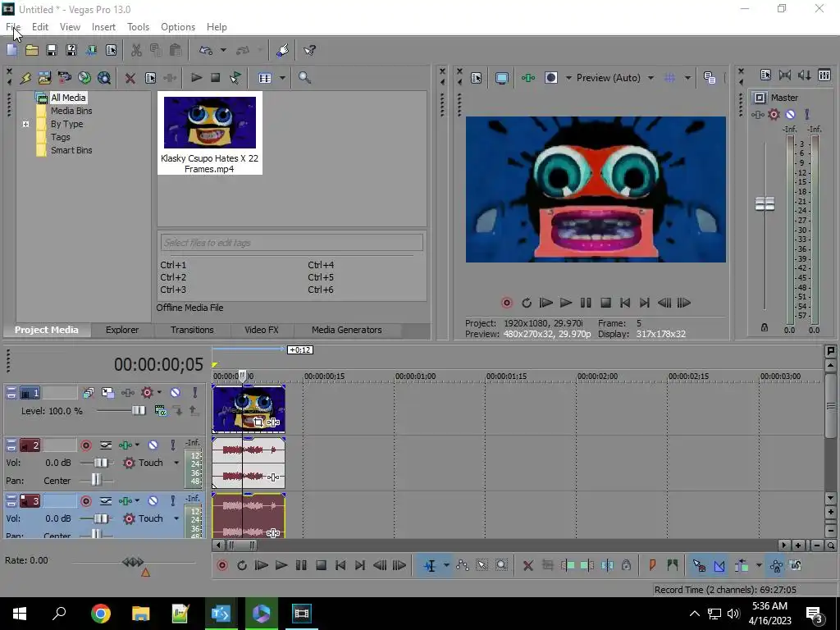Click Play in the preview transport

[566, 303]
